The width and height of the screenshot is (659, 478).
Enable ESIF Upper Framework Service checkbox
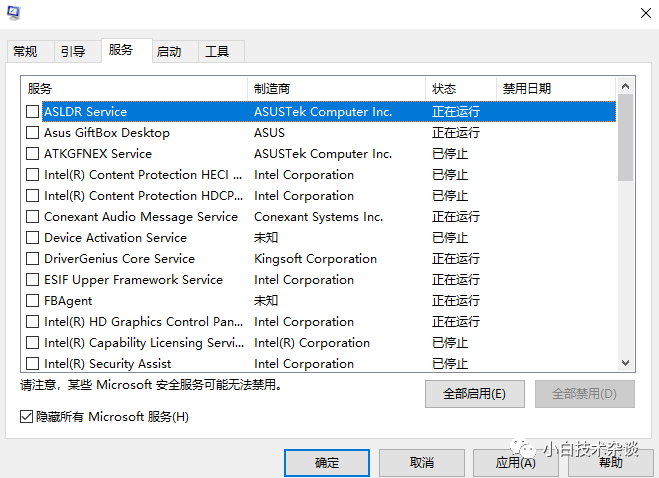[32, 280]
